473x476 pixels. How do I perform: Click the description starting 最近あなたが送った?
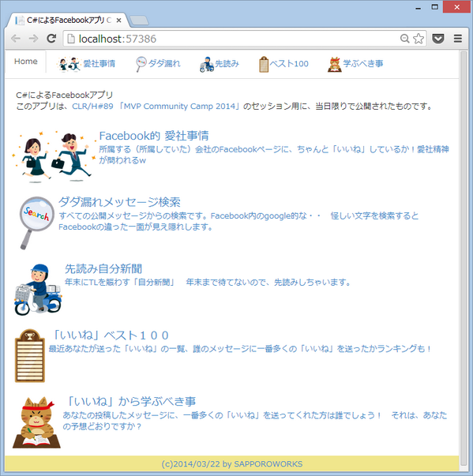(x=240, y=349)
